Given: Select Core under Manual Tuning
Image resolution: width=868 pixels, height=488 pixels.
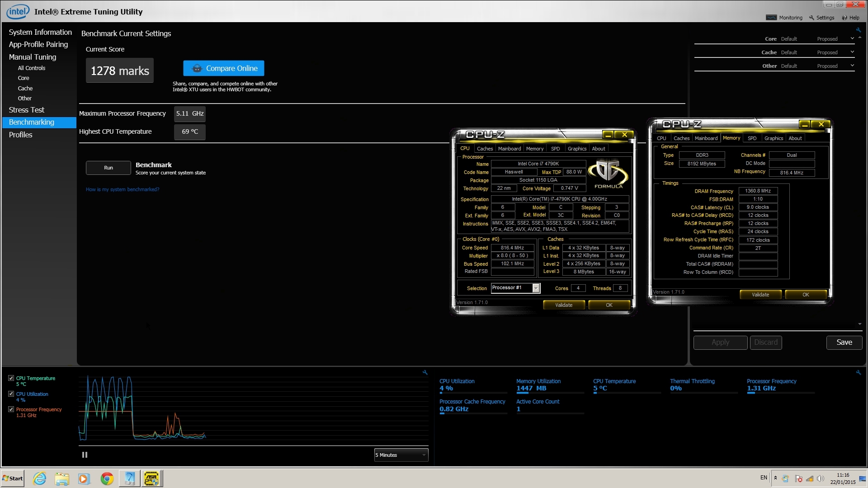Looking at the screenshot, I should 24,78.
